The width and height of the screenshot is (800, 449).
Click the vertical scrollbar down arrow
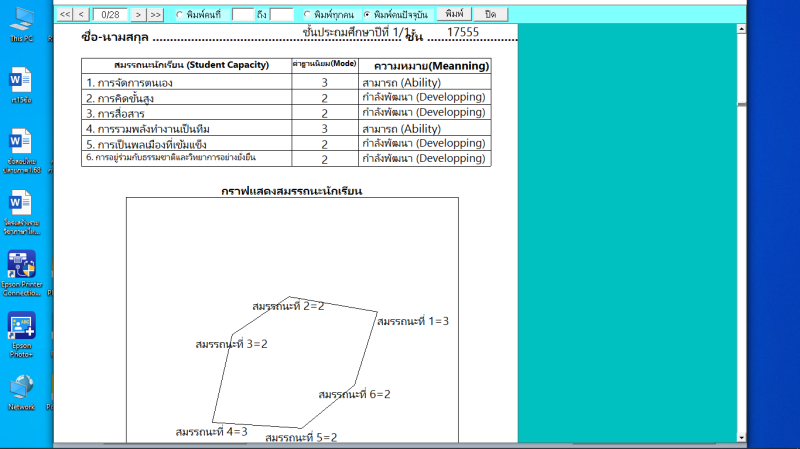(x=742, y=436)
